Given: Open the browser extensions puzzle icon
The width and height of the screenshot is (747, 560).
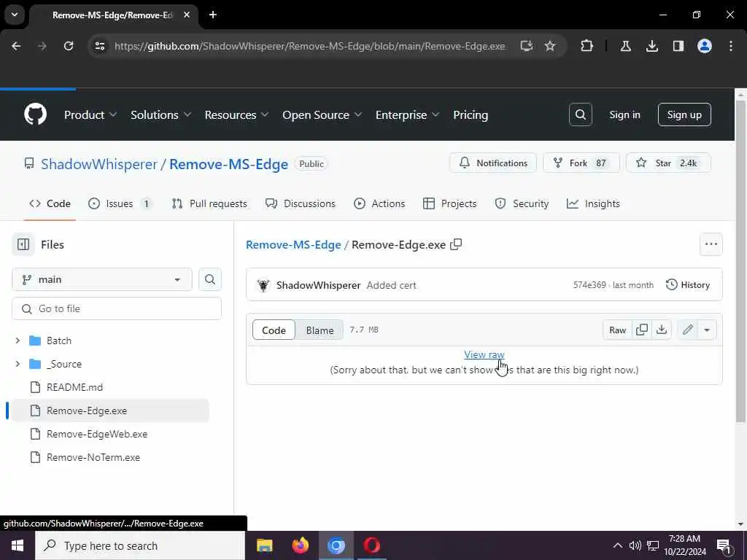Looking at the screenshot, I should tap(587, 46).
